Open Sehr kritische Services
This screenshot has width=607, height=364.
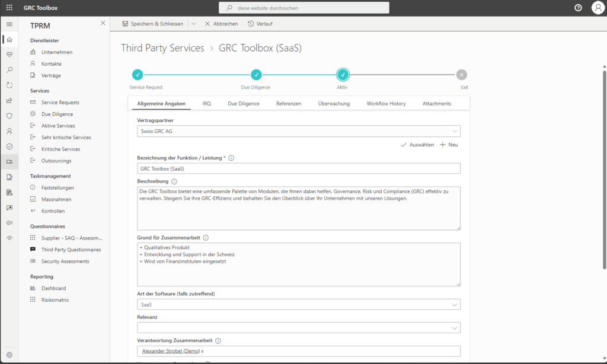66,138
